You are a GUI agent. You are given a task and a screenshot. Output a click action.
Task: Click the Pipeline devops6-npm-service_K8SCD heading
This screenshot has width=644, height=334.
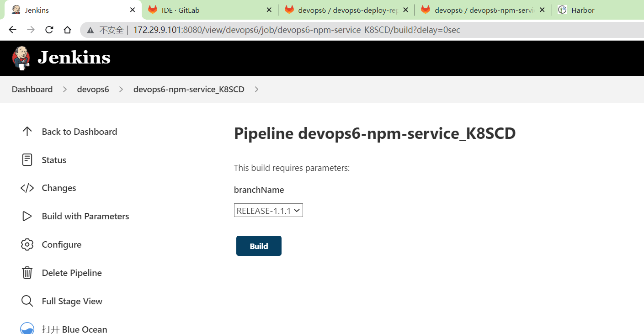[x=375, y=133]
